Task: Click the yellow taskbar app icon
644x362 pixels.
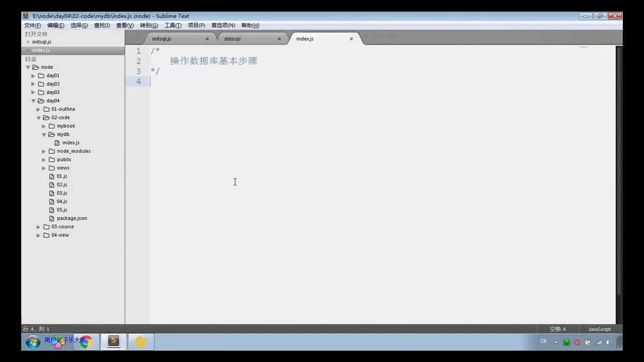Action: [x=141, y=342]
